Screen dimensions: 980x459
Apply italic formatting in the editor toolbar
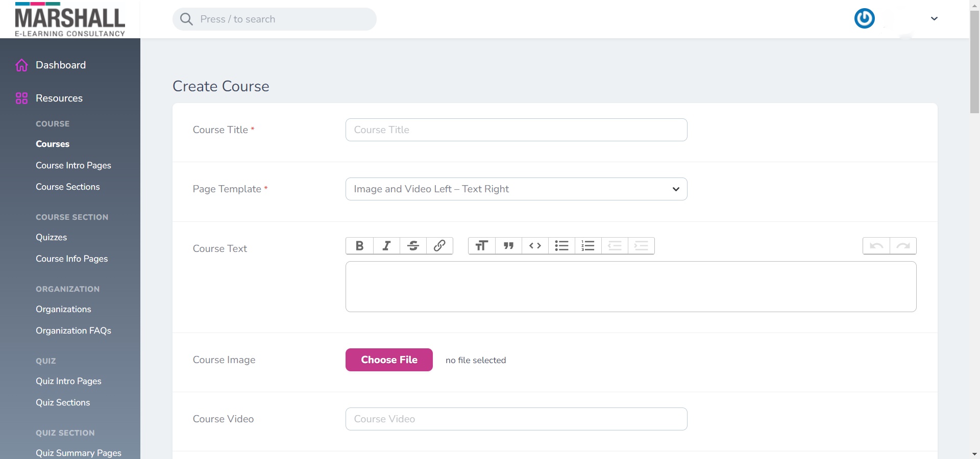(386, 246)
